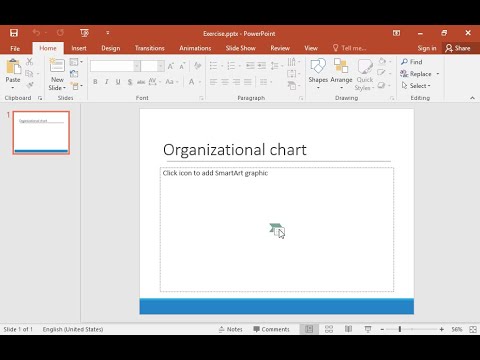Viewport: 480px width, 360px height.
Task: Open the Insert tab
Action: click(x=79, y=48)
